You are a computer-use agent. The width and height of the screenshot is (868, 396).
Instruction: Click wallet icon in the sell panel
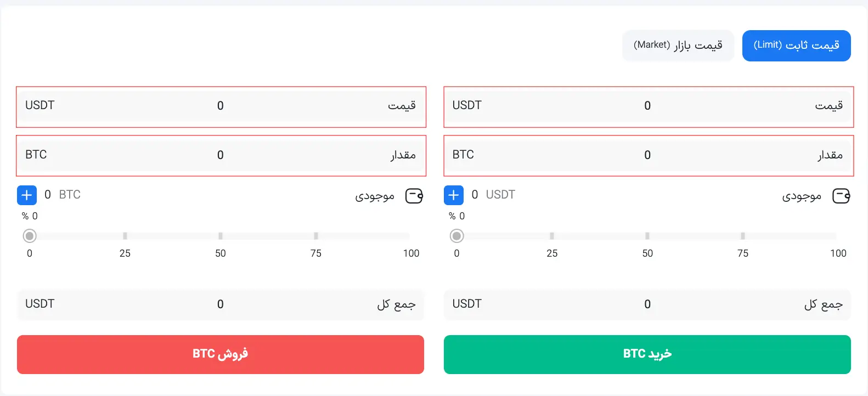coord(414,196)
